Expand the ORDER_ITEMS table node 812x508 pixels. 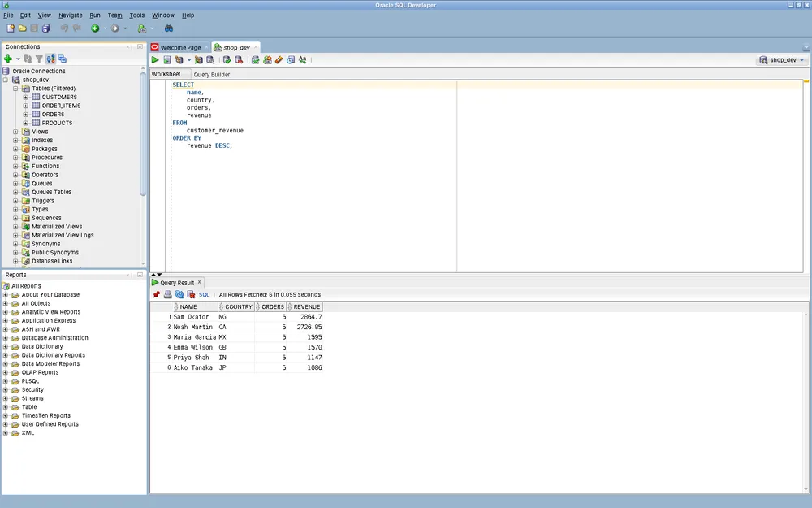(25, 106)
